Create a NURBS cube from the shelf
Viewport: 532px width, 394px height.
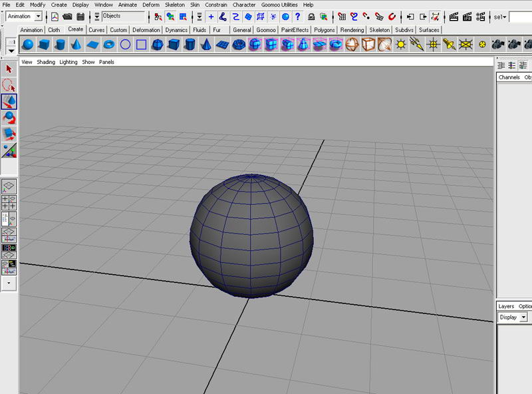click(x=44, y=45)
